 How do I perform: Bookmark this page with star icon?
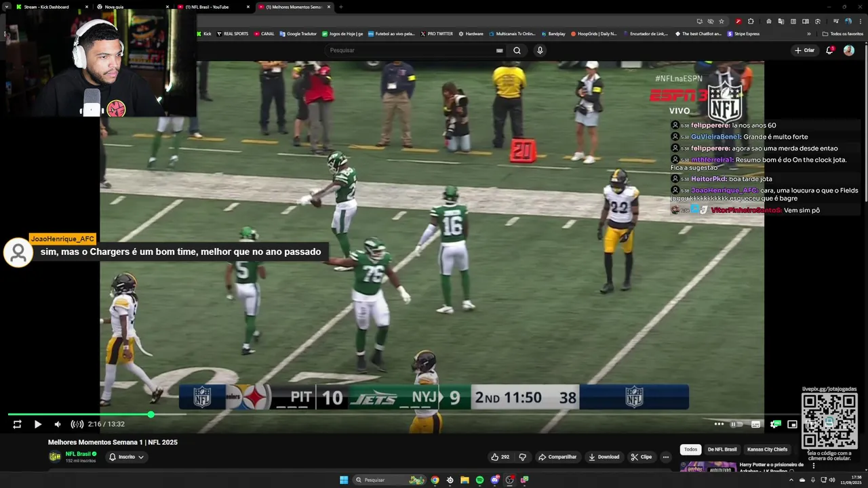click(x=722, y=21)
